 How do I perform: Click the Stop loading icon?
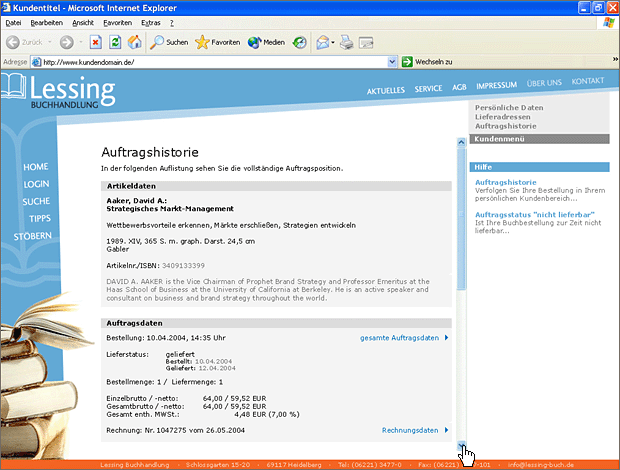(96, 42)
